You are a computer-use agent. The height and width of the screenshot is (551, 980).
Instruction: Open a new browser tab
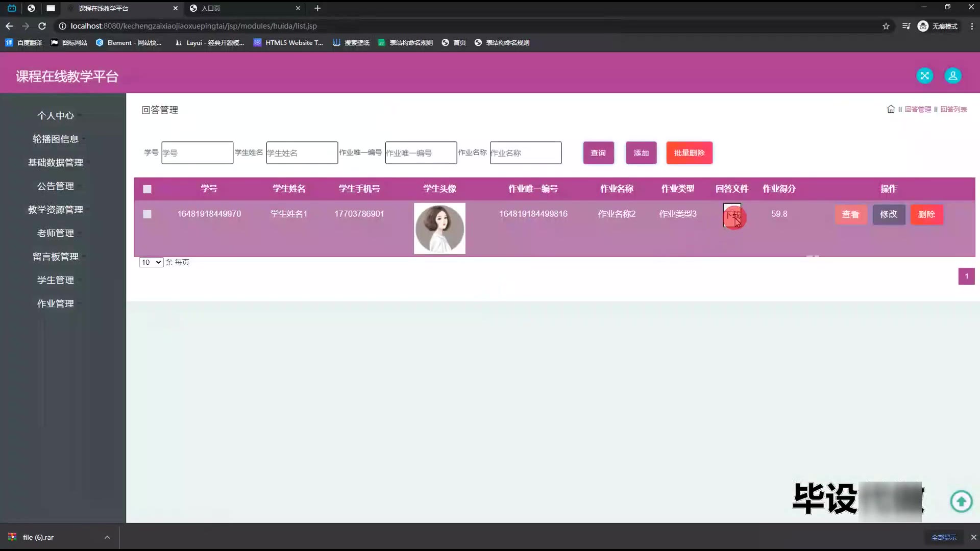click(317, 8)
